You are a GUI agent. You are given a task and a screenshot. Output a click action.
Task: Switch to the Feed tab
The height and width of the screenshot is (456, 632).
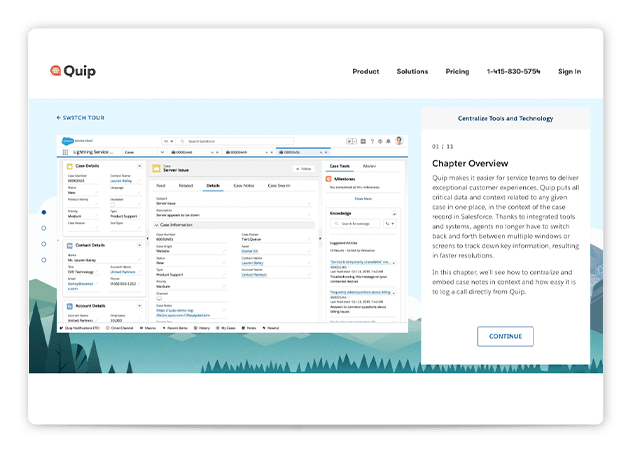pos(161,186)
